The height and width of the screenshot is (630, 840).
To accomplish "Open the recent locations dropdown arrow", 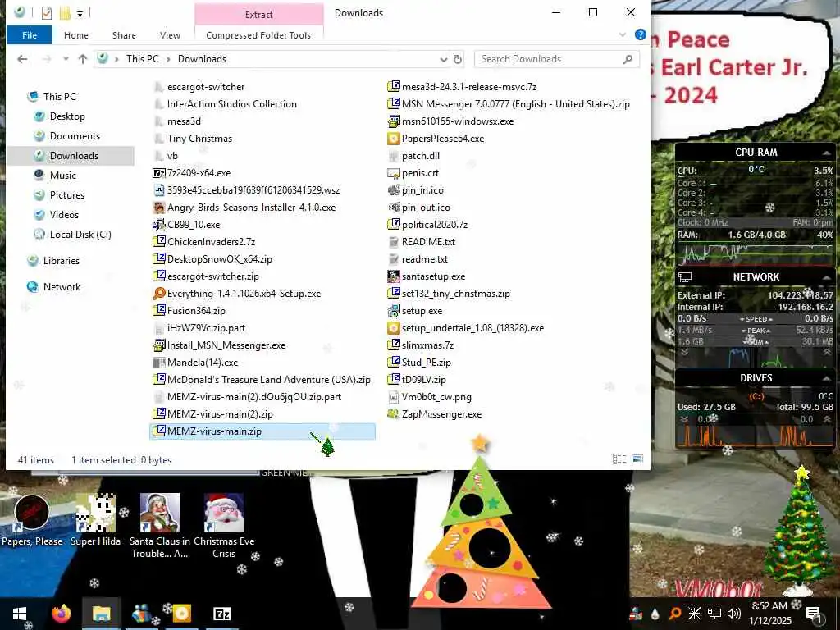I will tap(66, 59).
